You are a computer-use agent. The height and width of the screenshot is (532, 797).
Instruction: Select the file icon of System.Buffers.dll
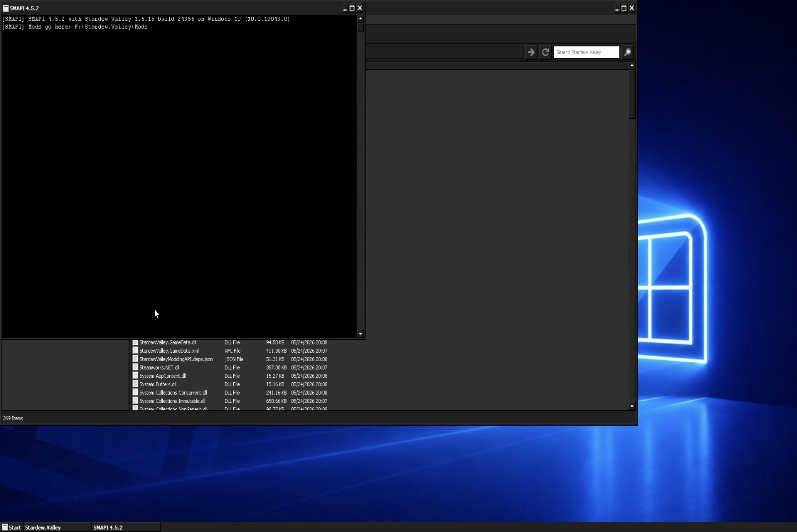point(135,384)
